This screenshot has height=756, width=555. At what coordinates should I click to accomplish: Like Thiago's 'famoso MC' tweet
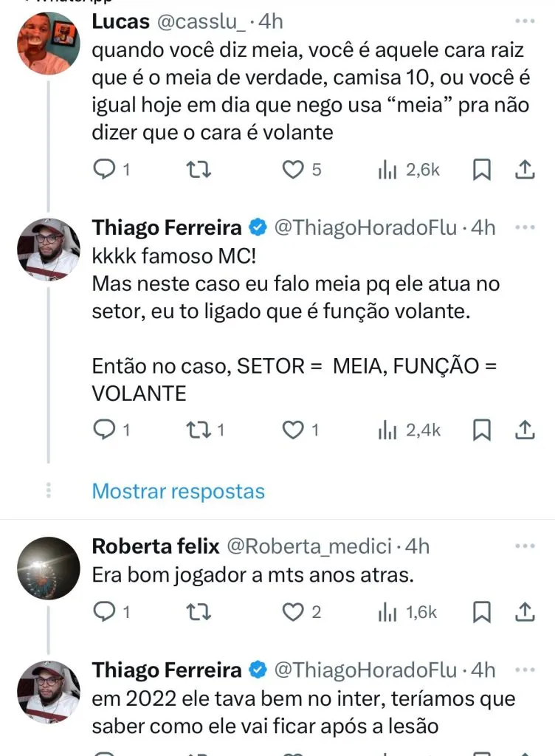point(294,429)
